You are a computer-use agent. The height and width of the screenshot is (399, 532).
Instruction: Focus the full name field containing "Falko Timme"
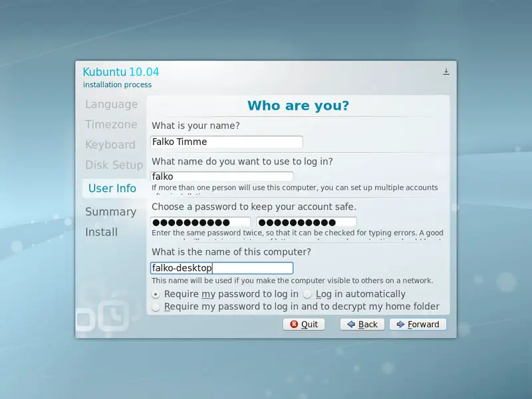[x=227, y=142]
